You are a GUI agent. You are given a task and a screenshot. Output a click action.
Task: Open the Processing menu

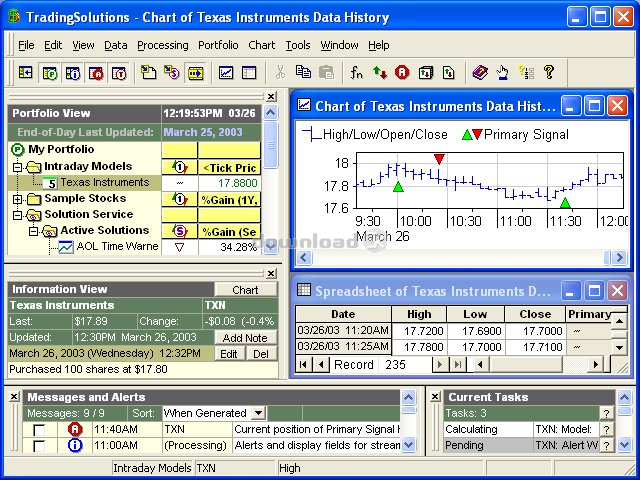162,45
